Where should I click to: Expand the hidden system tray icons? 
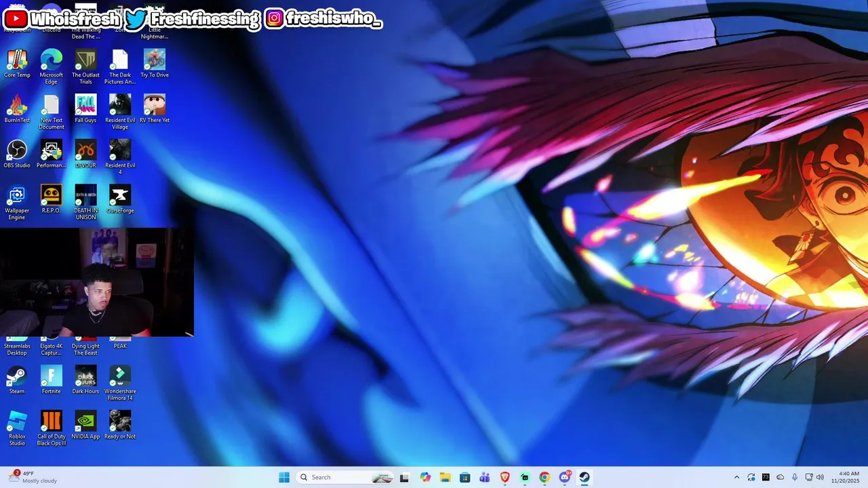[x=737, y=477]
